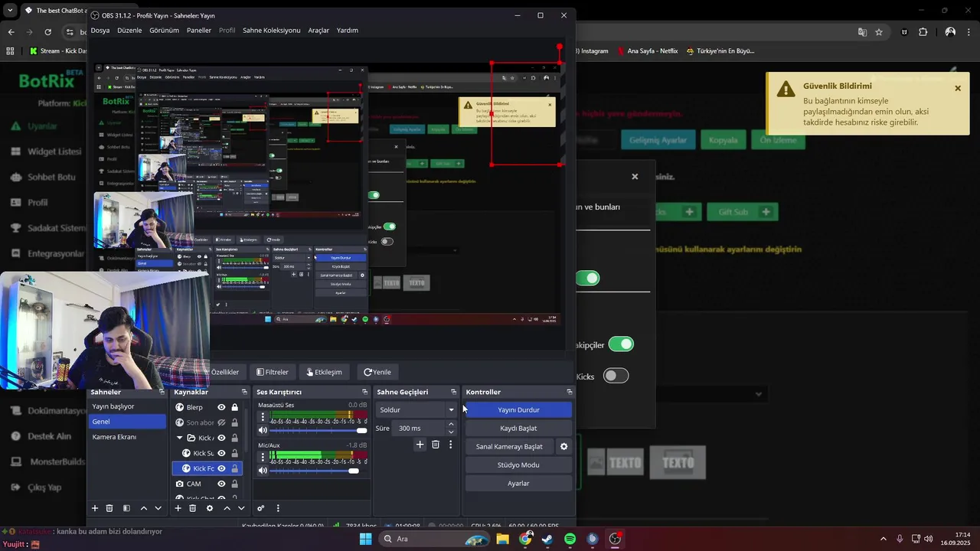Open the Paneller menu

199,31
